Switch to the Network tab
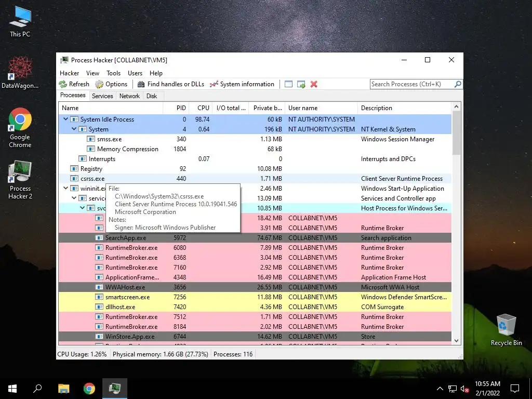The width and height of the screenshot is (532, 399). pyautogui.click(x=129, y=96)
